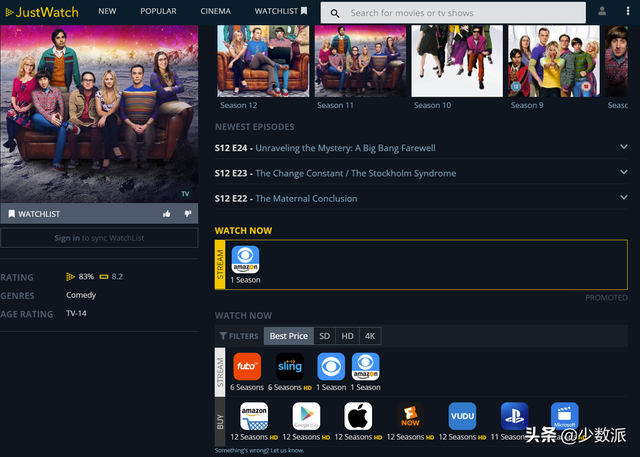The image size is (640, 457).
Task: Open the Season 9 poster thumbnail
Action: point(554,61)
